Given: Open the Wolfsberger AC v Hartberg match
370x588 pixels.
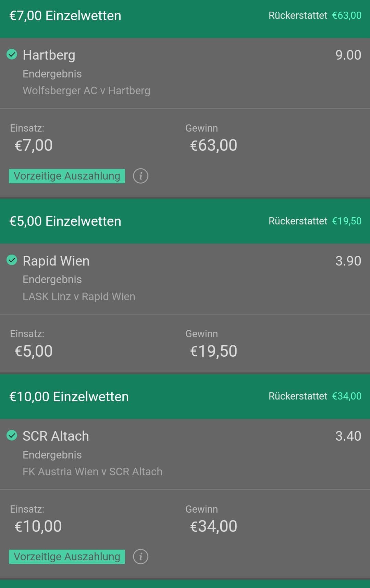Looking at the screenshot, I should pyautogui.click(x=86, y=91).
